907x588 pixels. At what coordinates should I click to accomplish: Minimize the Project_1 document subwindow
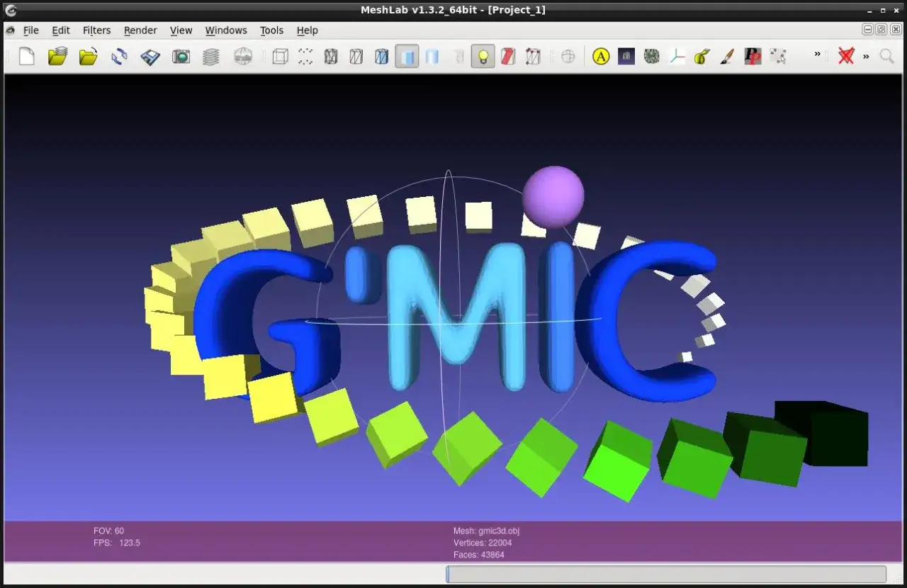[x=868, y=30]
